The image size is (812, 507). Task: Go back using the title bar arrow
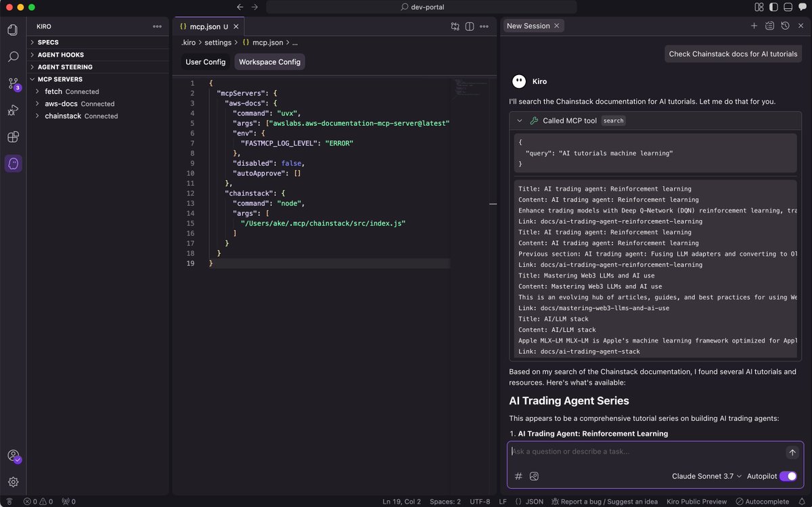click(x=240, y=7)
